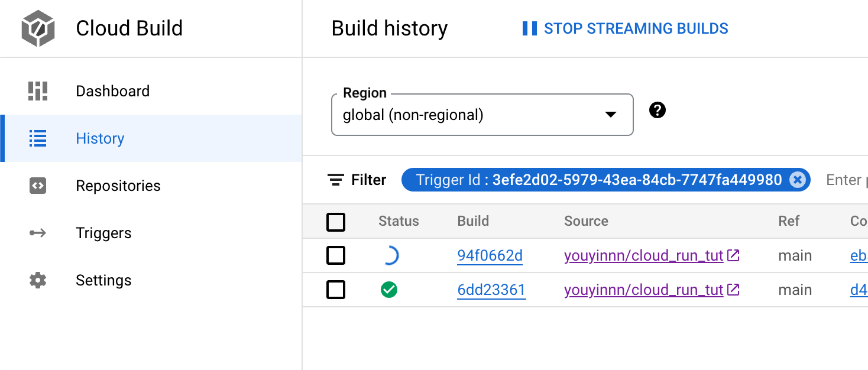868x370 pixels.
Task: Click the pause icon for streaming builds
Action: 530,28
